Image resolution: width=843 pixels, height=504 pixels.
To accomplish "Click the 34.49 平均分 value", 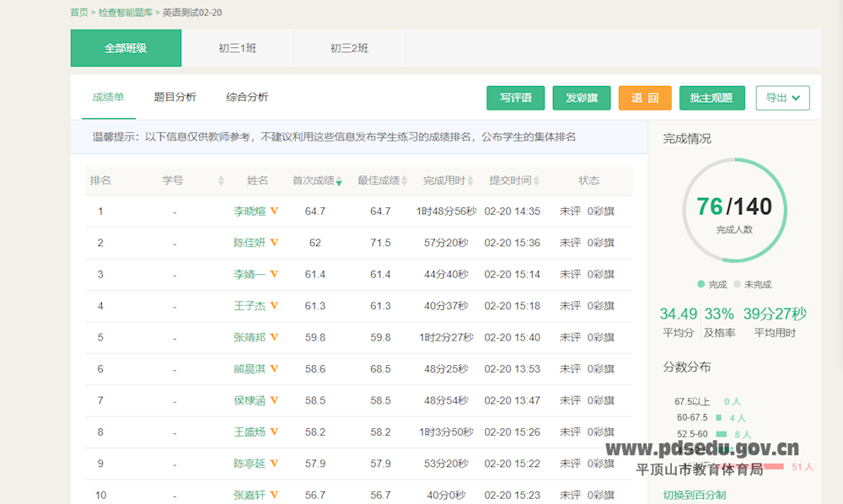I will click(x=679, y=314).
